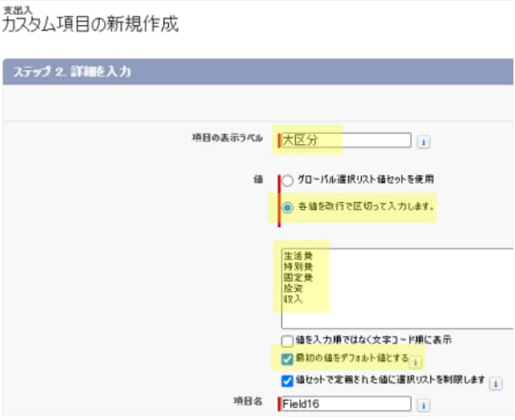The image size is (515, 420).
Task: Open info icon beside 値セットで定義された値 checkbox
Action: [495, 383]
